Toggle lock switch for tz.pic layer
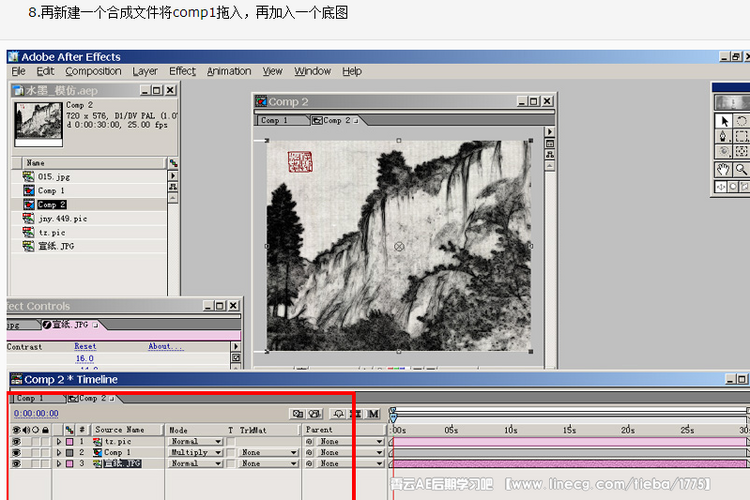Viewport: 750px width, 500px height. pos(45,441)
